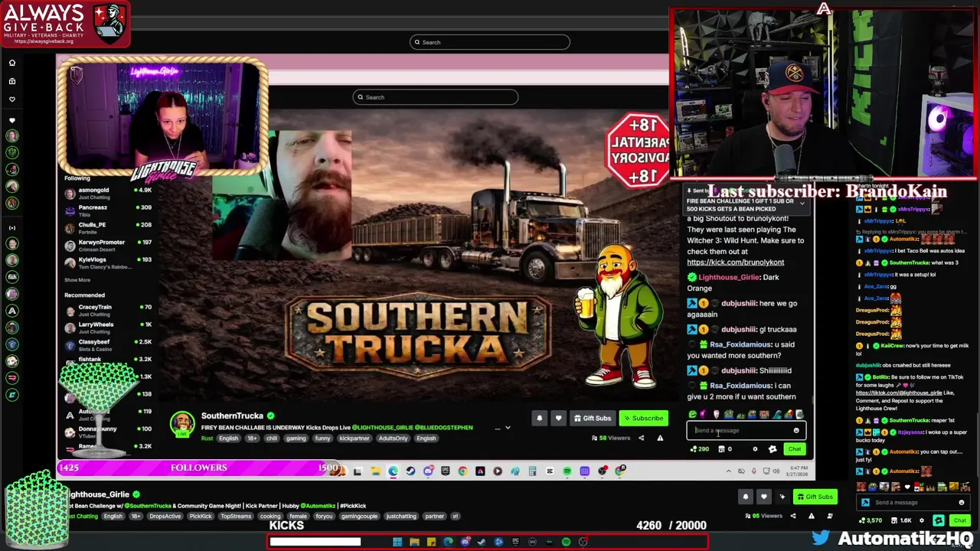Open emoji picker in Lighthouse_Girlie chat box
Image resolution: width=980 pixels, height=551 pixels.
[x=962, y=502]
